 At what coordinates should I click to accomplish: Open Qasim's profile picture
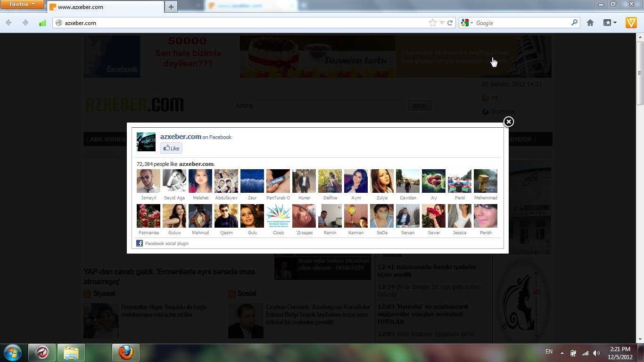pyautogui.click(x=226, y=216)
